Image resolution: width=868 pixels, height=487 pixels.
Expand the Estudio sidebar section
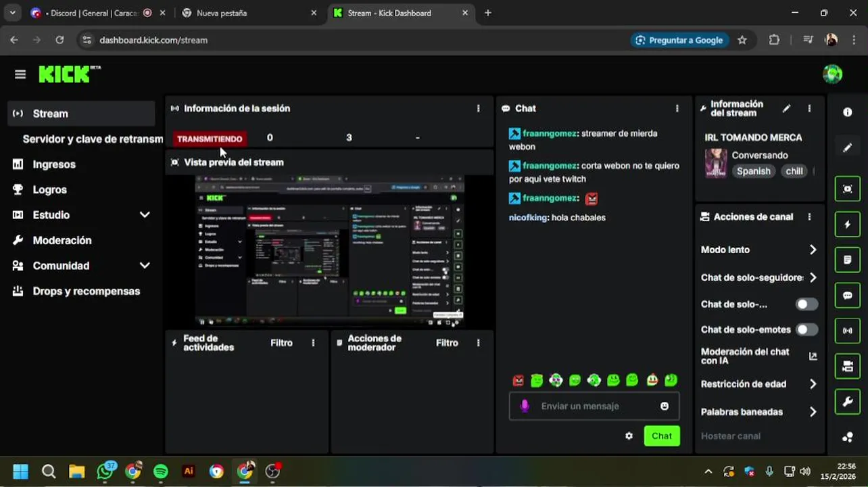point(145,215)
